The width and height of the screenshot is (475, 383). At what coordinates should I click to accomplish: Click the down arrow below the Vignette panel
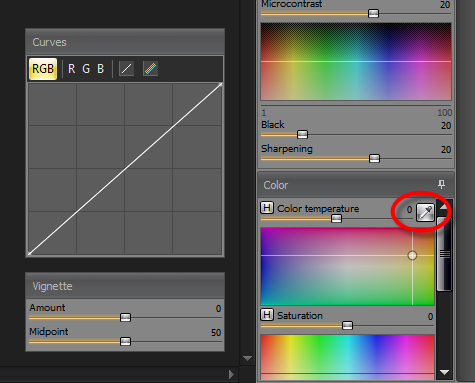(x=247, y=359)
